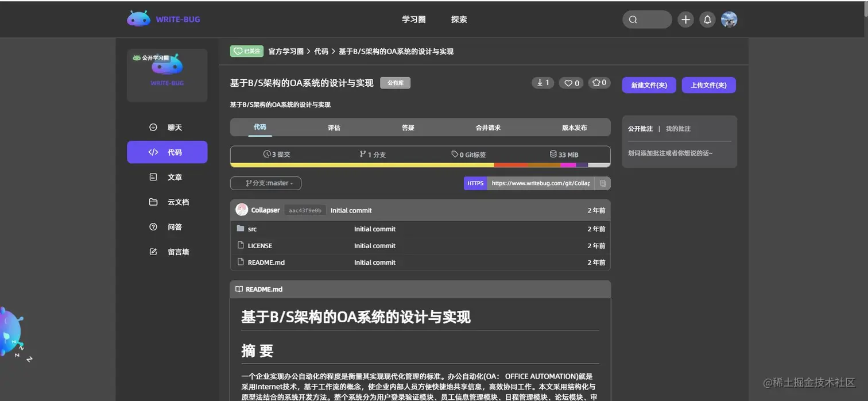
Task: Toggle the heart like button
Action: [571, 83]
